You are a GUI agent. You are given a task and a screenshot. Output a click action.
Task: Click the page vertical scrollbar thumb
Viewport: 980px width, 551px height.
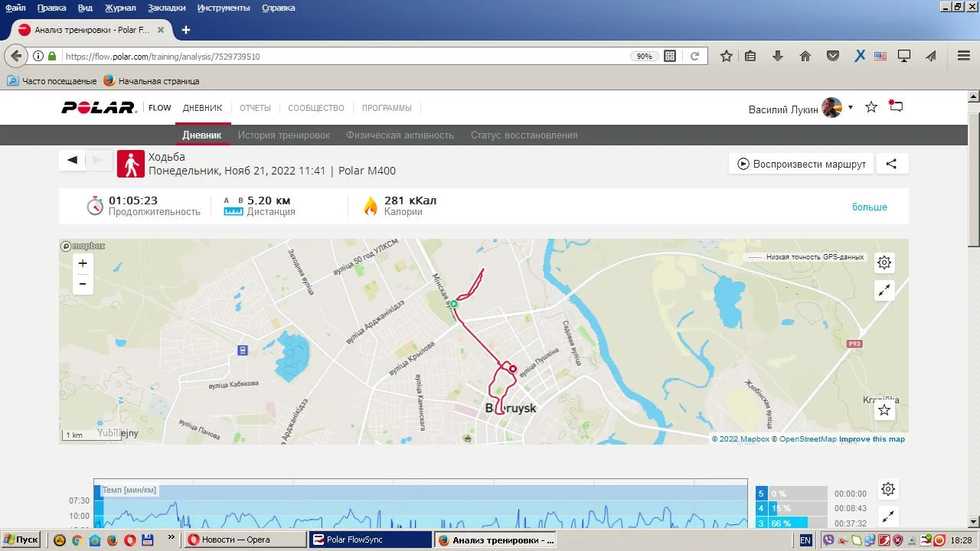[974, 178]
